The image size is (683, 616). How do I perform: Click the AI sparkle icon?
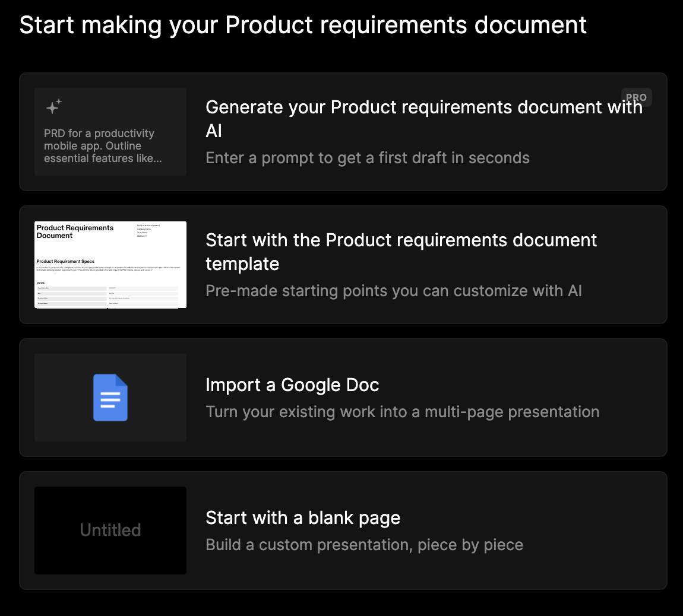(x=53, y=106)
